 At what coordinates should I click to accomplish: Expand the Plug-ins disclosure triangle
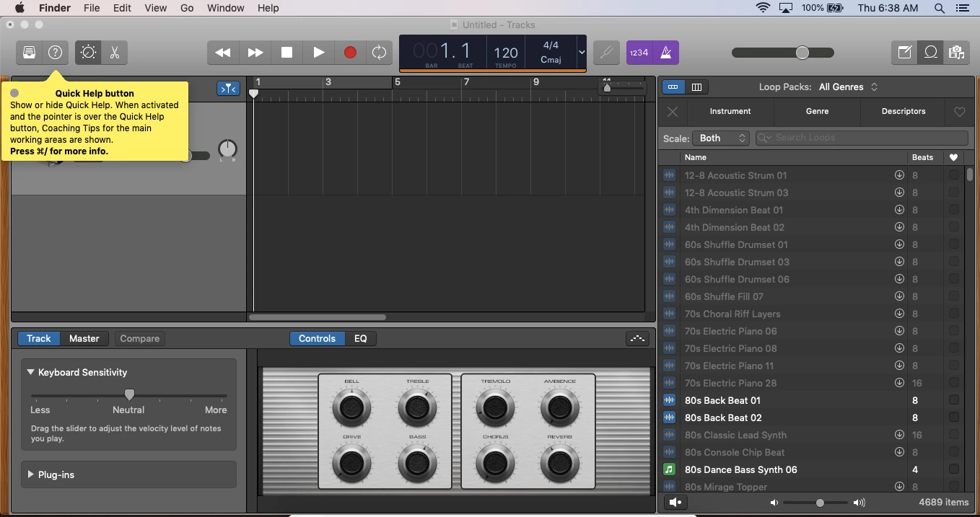tap(31, 474)
